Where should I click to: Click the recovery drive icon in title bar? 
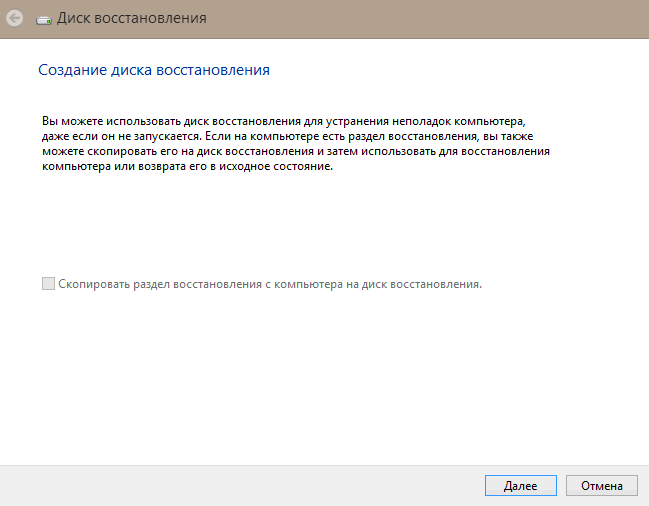45,18
